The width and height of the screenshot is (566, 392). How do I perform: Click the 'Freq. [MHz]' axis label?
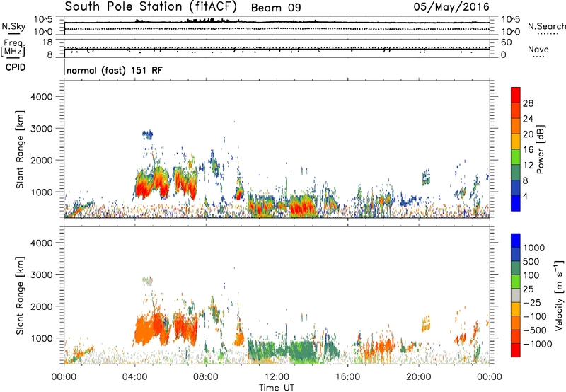pos(13,47)
